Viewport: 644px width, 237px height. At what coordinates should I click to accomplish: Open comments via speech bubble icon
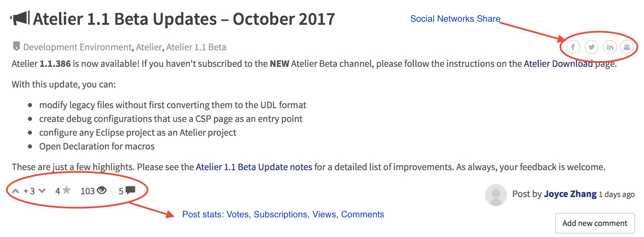click(130, 190)
